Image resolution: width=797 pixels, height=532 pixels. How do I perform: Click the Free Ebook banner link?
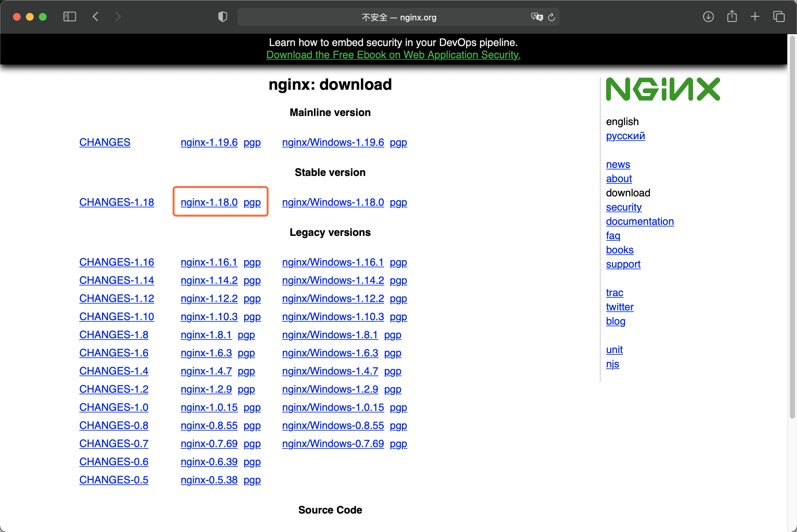[x=393, y=55]
